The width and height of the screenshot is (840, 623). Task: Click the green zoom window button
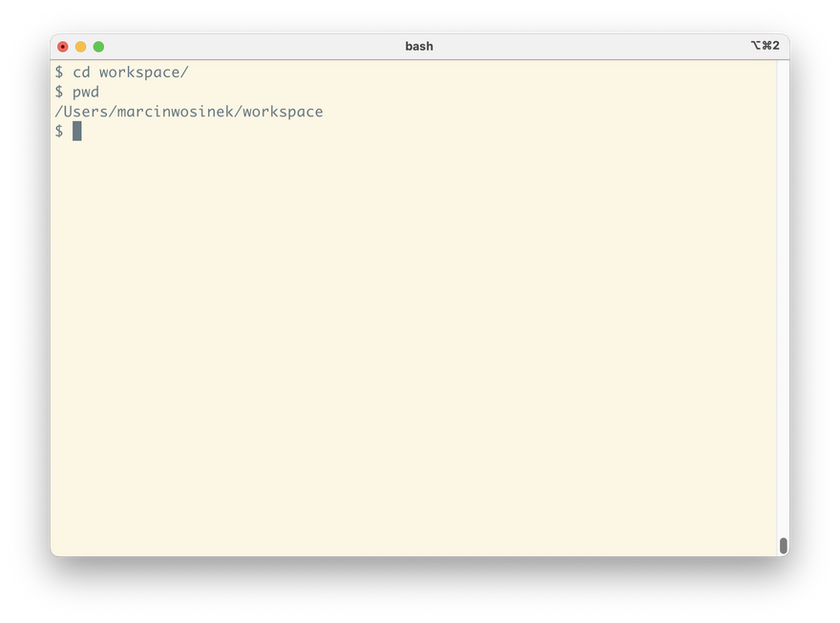click(98, 47)
